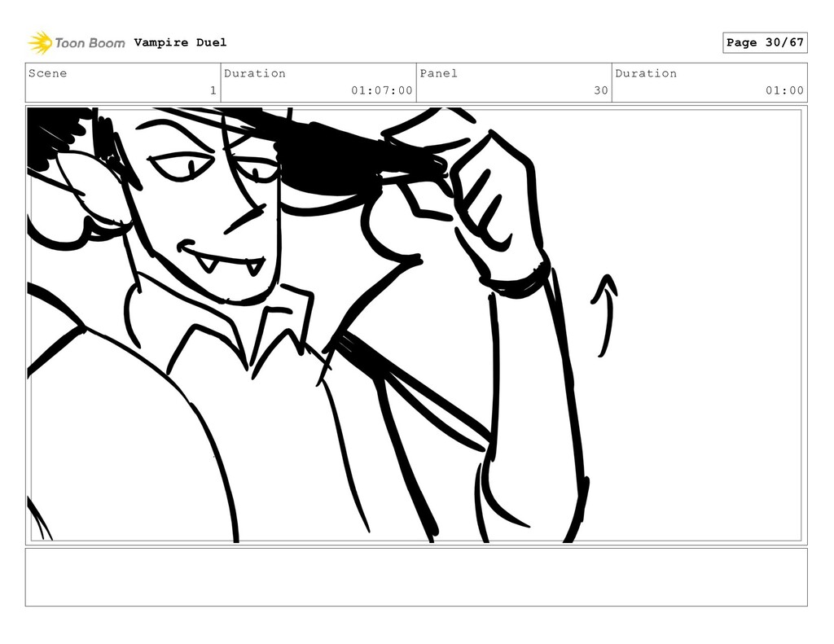Click the 'Duration' label next to Panel
834x644 pixels.
click(646, 73)
